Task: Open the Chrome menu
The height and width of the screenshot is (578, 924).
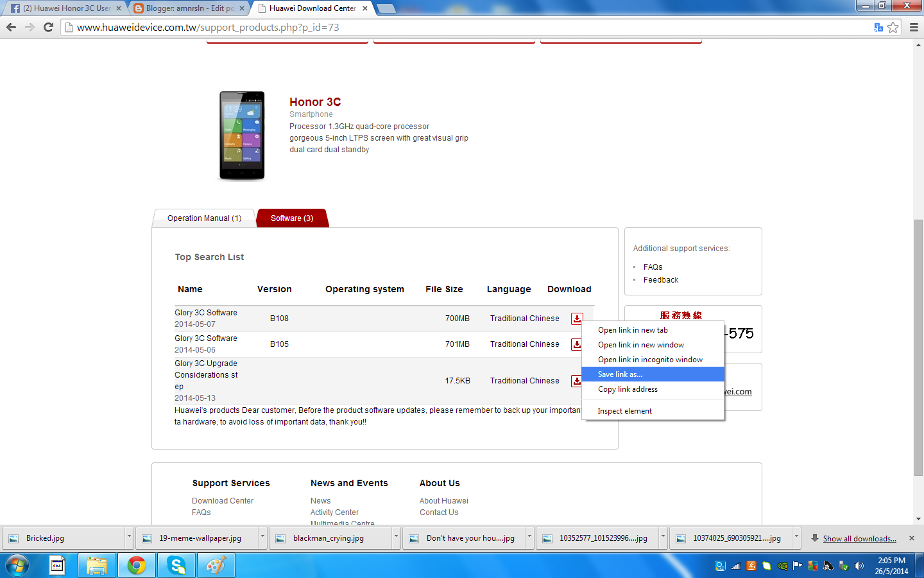Action: tap(914, 27)
